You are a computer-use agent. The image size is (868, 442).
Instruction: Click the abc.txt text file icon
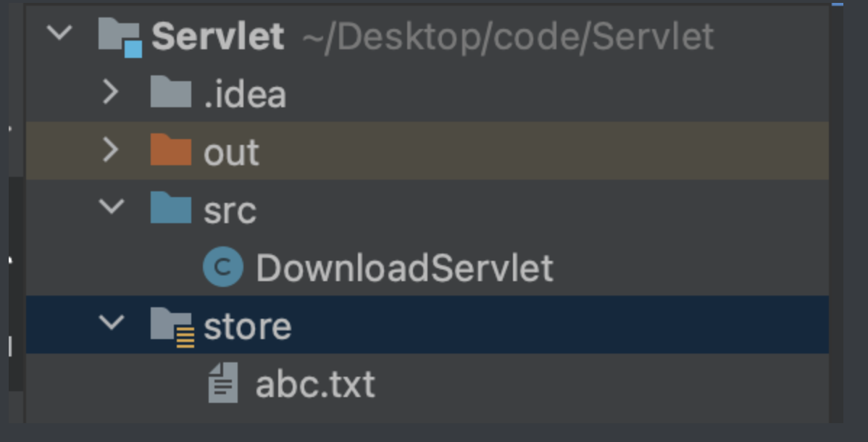click(x=222, y=383)
